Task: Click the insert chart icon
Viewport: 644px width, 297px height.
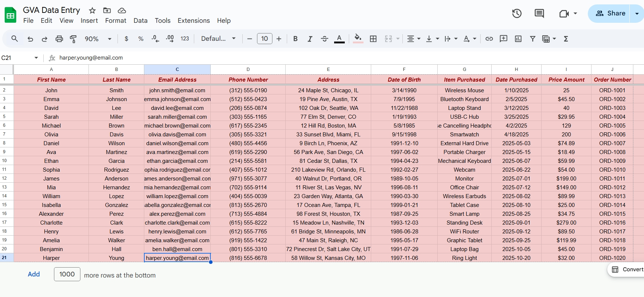Action: (518, 39)
